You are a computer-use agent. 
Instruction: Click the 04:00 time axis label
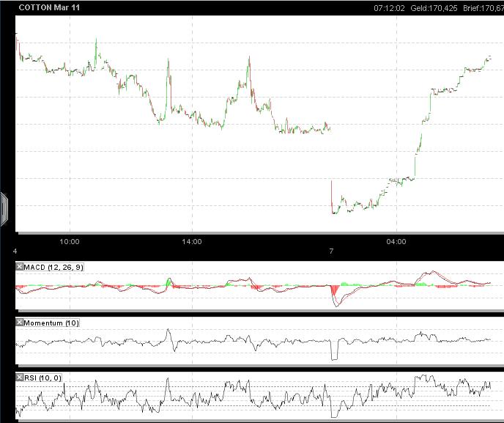click(396, 241)
